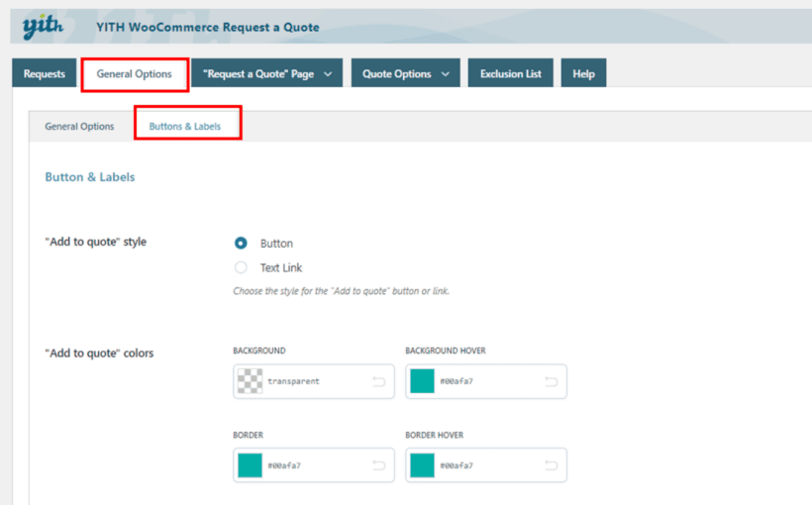Open the Border Hover color swatch
This screenshot has width=812, height=505.
(x=422, y=465)
